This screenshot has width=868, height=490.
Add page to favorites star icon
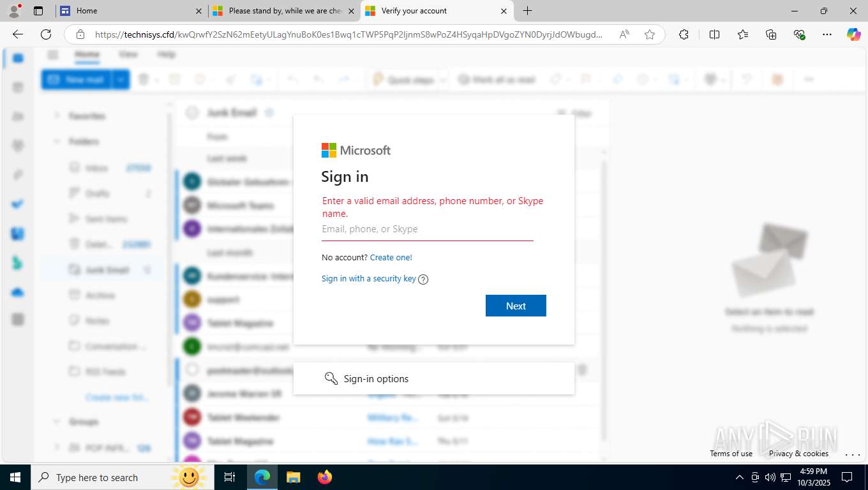coord(650,34)
